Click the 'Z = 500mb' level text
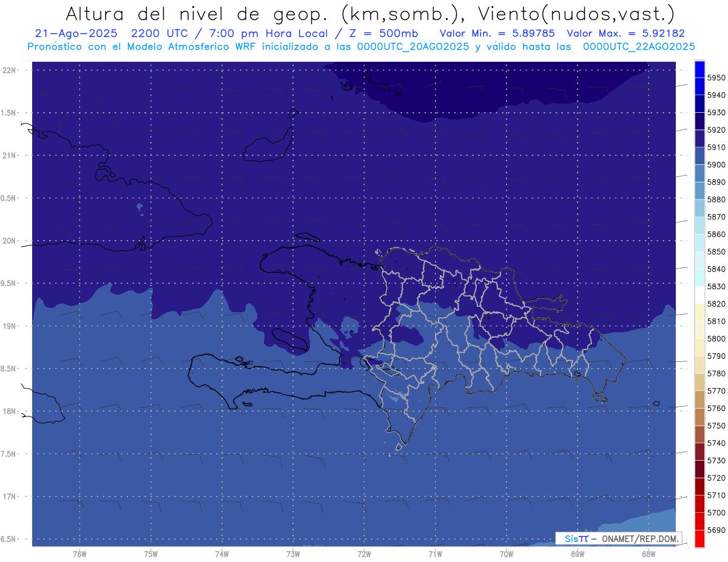Image resolution: width=728 pixels, height=562 pixels. pos(383,33)
